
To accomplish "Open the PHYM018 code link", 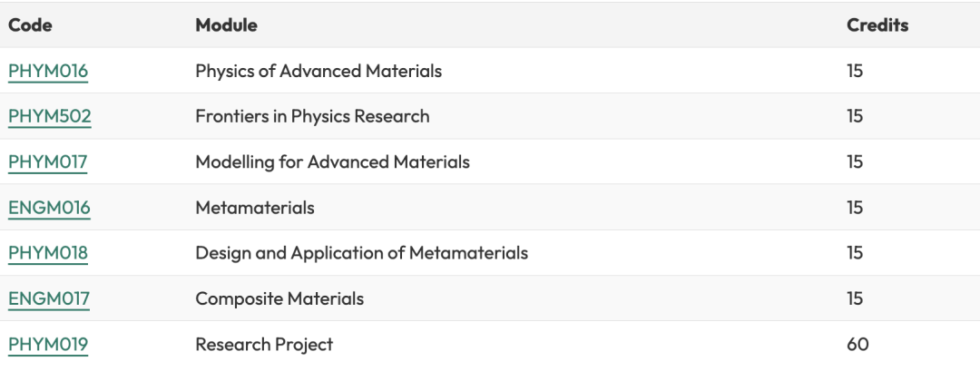I will (48, 253).
